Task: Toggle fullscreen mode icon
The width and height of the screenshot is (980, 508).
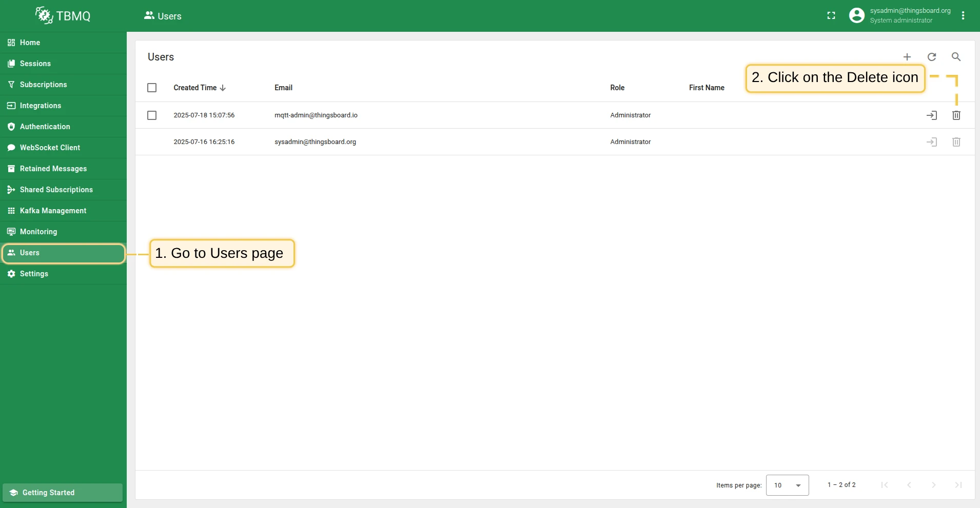Action: tap(831, 16)
